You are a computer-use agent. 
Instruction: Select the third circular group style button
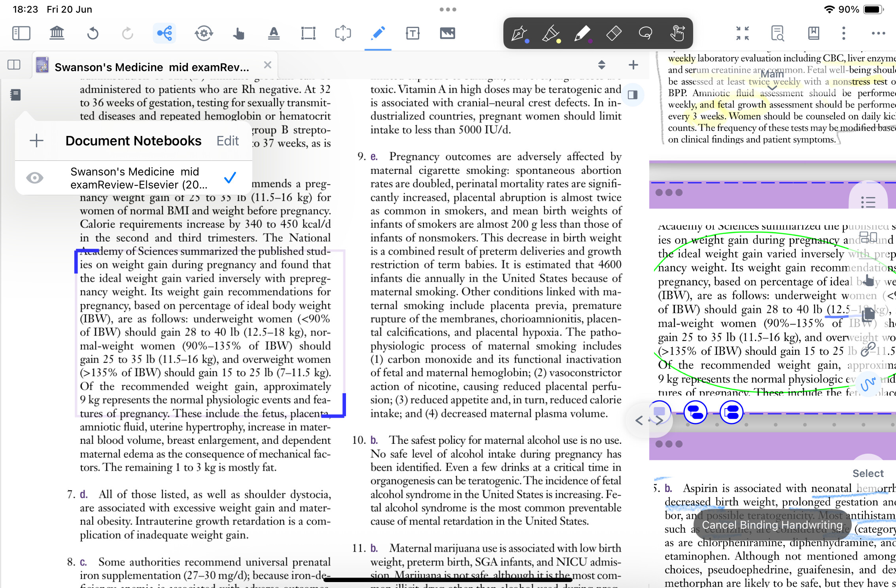click(732, 412)
